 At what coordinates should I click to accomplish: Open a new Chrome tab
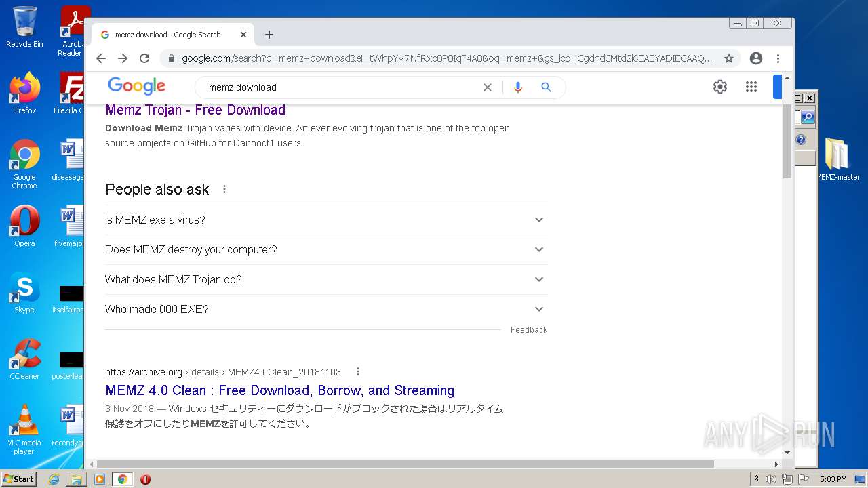click(x=269, y=35)
